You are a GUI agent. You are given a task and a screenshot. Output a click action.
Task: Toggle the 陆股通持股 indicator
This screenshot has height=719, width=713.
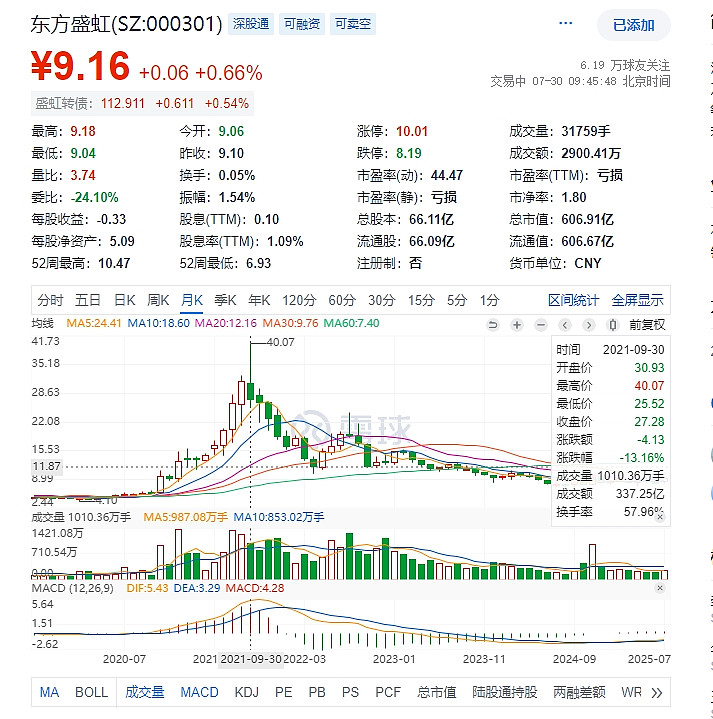click(x=505, y=692)
